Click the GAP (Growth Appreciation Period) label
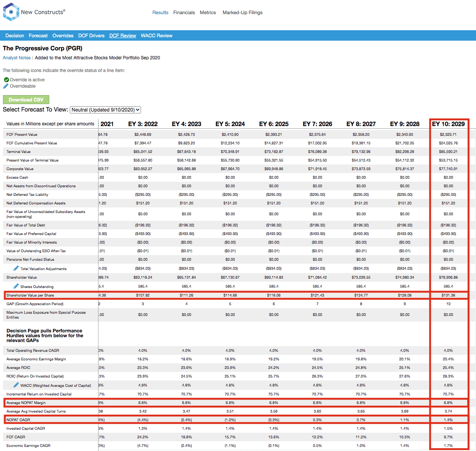 click(x=35, y=304)
